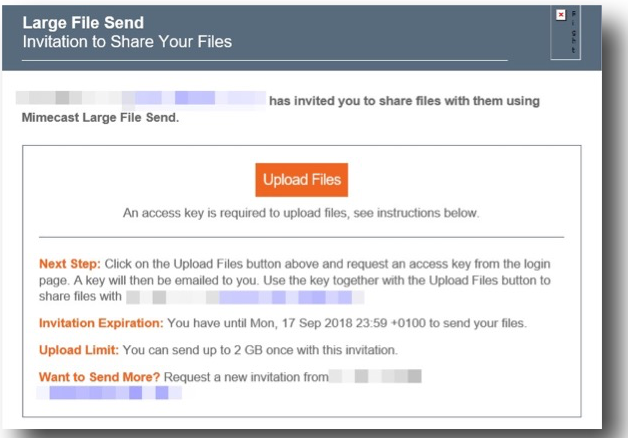Click the orange Upload Files button

tap(301, 180)
